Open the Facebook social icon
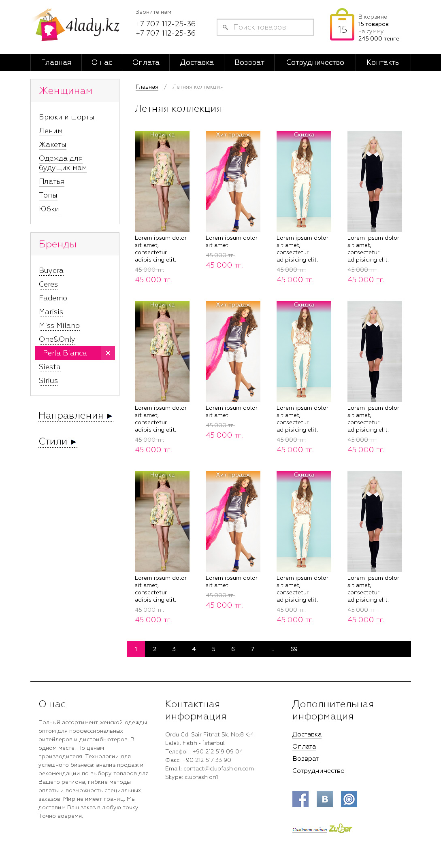441x868 pixels. click(300, 799)
